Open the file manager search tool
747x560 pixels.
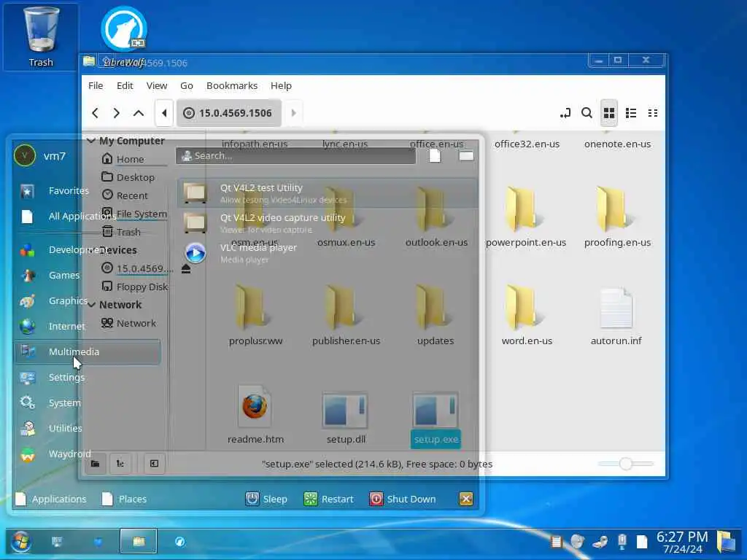(x=587, y=113)
